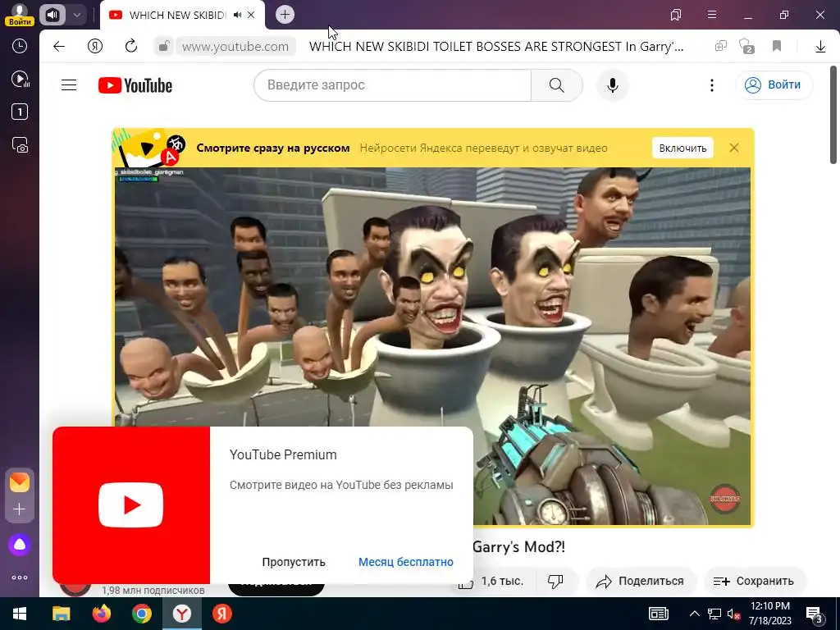840x630 pixels.
Task: Bookmark this page with the bookmark icon
Action: tap(777, 47)
